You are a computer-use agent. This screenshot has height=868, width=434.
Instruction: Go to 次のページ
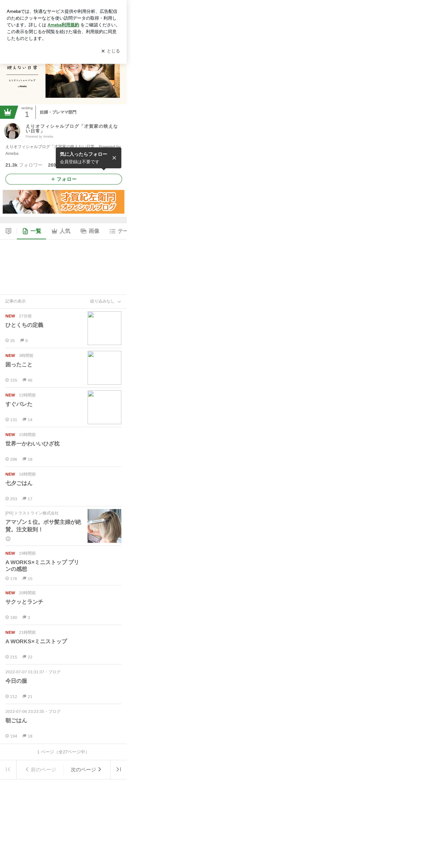86,769
